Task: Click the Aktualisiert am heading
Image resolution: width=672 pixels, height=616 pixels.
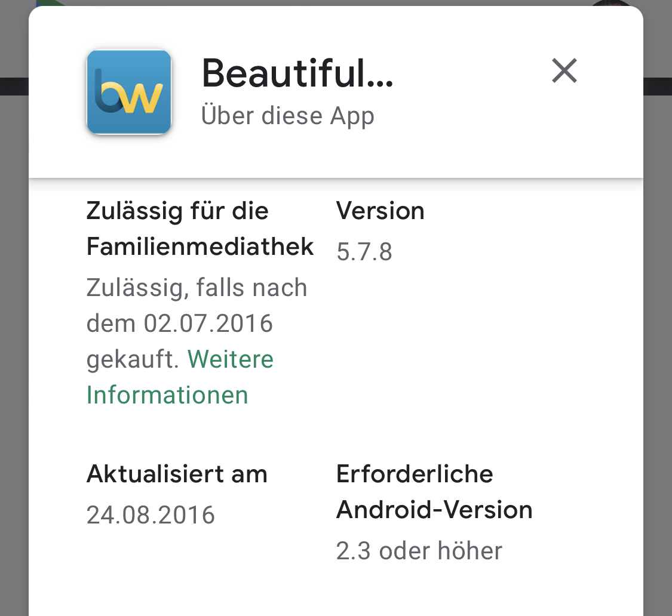Action: (177, 474)
